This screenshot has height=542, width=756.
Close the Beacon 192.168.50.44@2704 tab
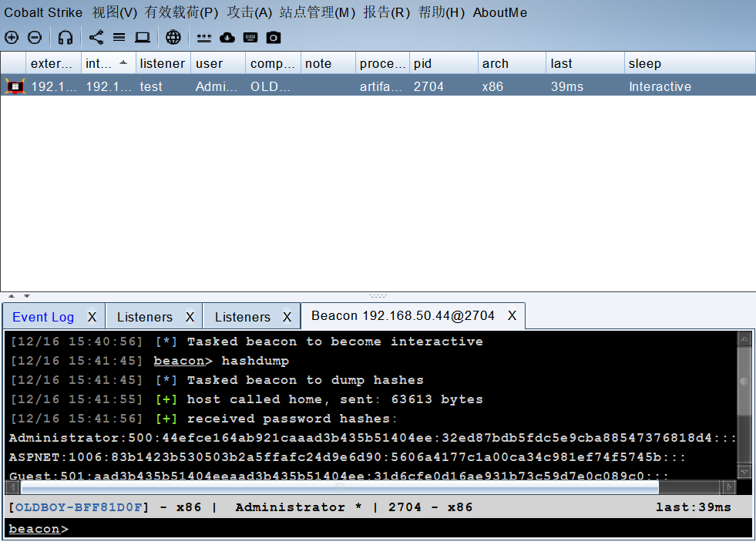(512, 315)
